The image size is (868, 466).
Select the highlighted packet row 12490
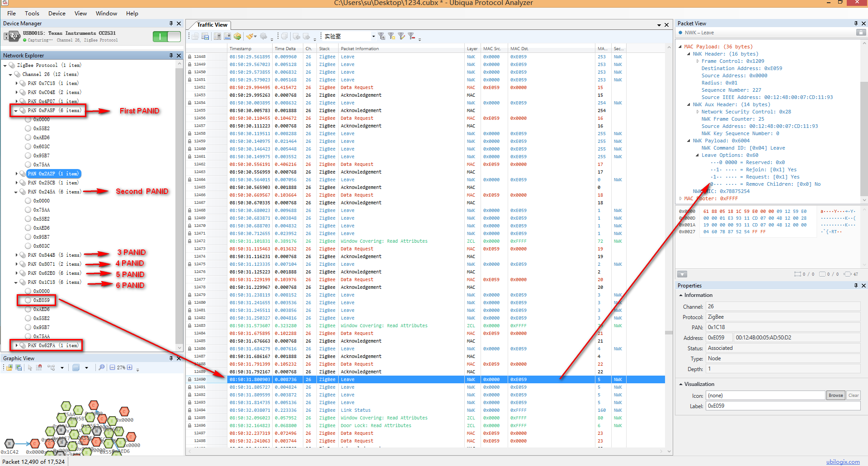(x=425, y=380)
